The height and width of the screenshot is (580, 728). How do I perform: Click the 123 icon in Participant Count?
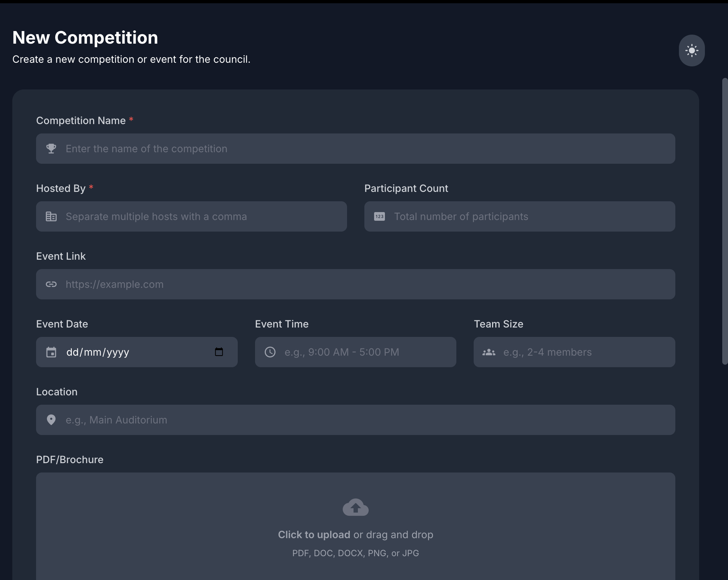tap(379, 216)
